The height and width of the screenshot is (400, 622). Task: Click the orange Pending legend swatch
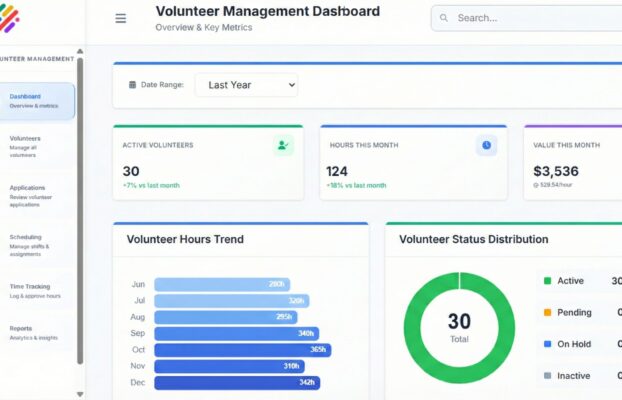click(547, 312)
